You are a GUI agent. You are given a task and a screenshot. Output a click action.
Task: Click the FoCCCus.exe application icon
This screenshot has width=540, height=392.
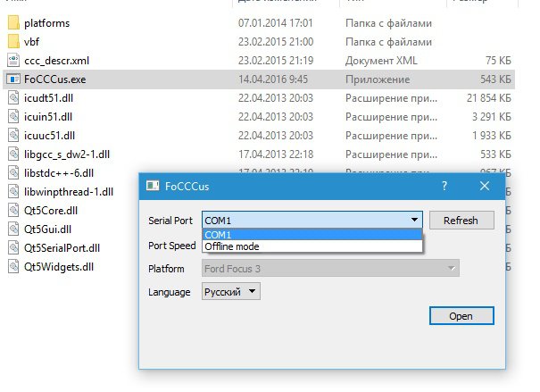coord(13,79)
